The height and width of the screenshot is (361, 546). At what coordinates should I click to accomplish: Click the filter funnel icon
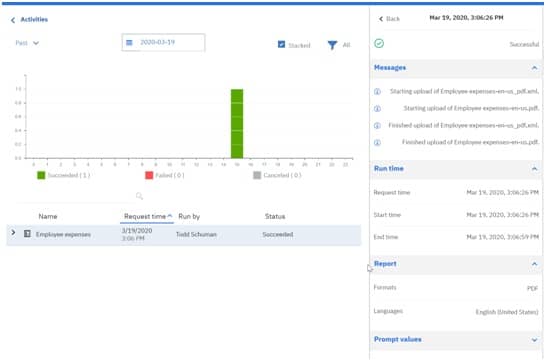(x=332, y=45)
